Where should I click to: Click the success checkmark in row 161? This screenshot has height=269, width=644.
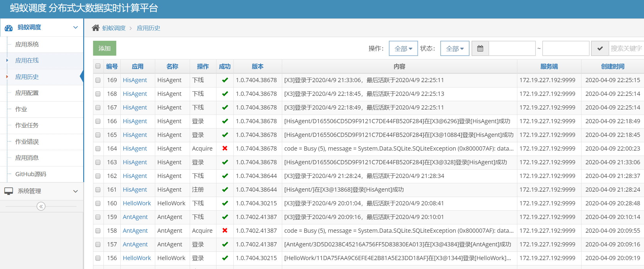(x=225, y=190)
